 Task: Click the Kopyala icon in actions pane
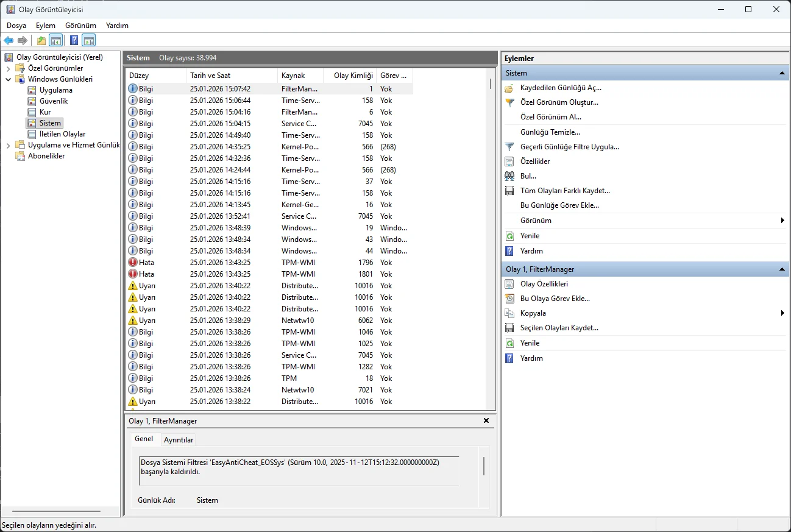pos(509,313)
